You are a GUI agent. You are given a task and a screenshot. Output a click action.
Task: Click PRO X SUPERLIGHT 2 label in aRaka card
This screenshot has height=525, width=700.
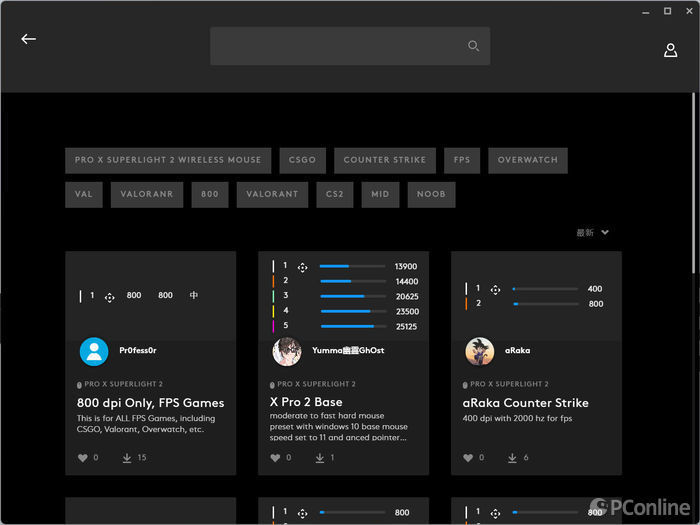(509, 384)
